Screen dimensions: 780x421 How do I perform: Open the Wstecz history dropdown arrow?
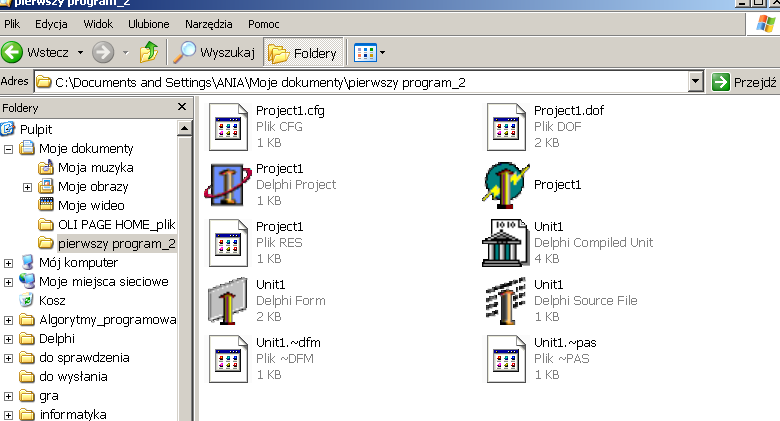pyautogui.click(x=80, y=52)
